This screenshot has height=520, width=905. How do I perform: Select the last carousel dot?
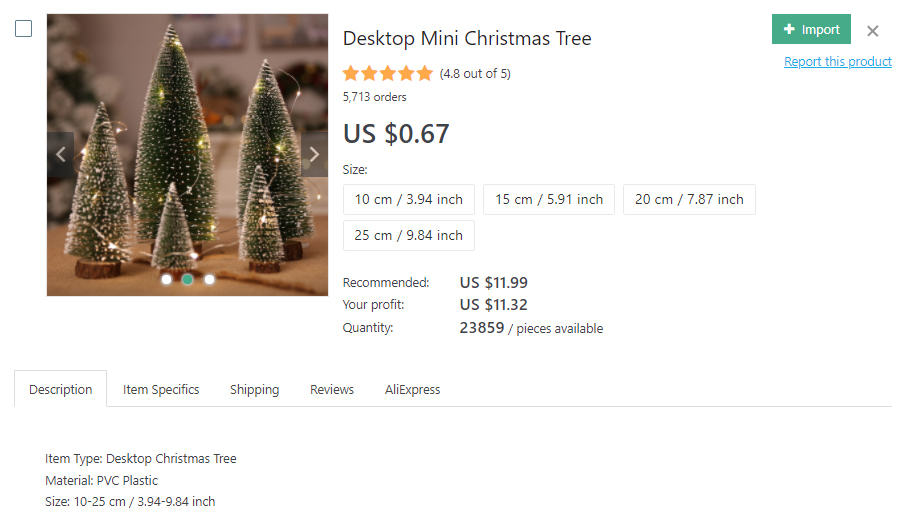(x=209, y=279)
